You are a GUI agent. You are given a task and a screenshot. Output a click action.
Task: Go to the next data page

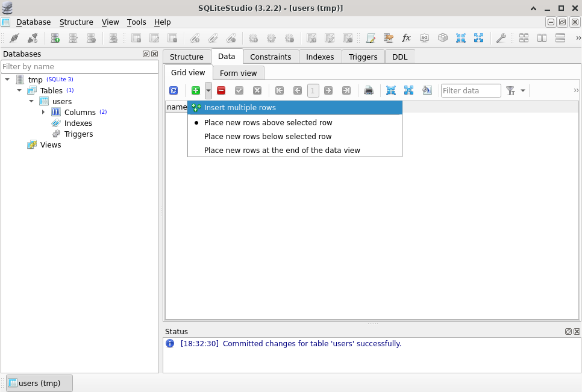[328, 90]
